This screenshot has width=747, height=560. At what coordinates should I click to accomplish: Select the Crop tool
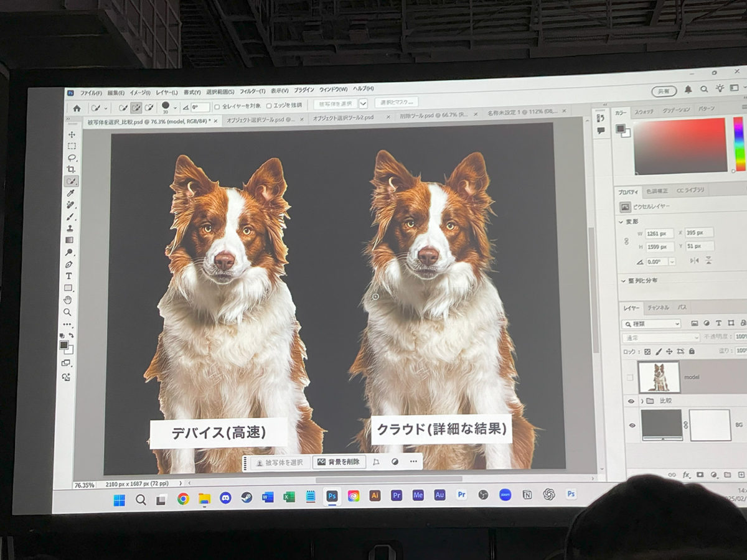[x=72, y=169]
